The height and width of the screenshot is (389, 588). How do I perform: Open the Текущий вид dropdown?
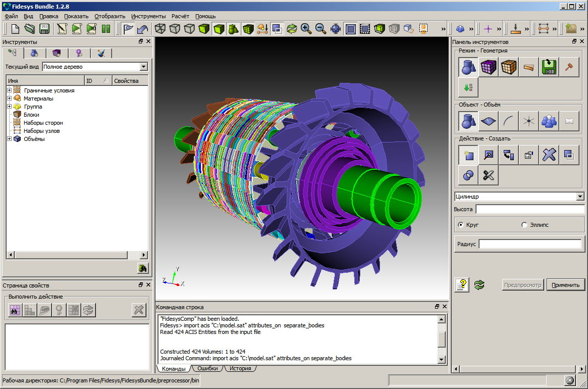click(x=143, y=67)
